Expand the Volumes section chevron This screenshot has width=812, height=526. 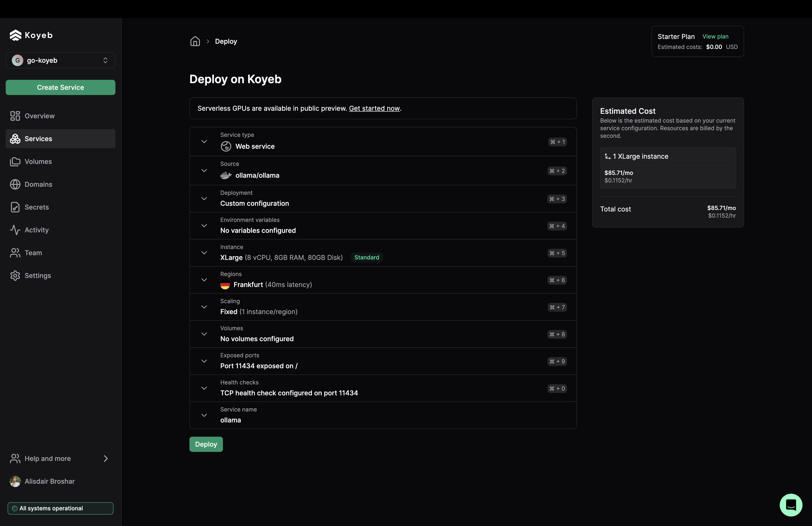(204, 334)
